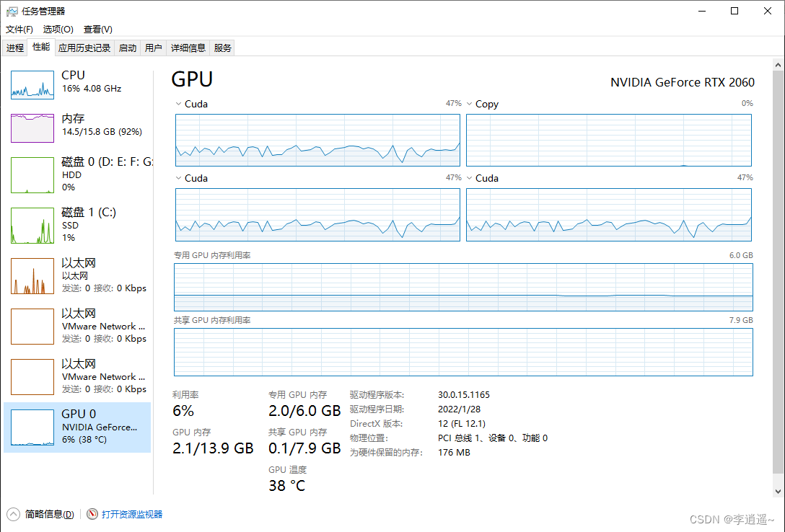Click the scrollbar up arrow

coord(778,65)
